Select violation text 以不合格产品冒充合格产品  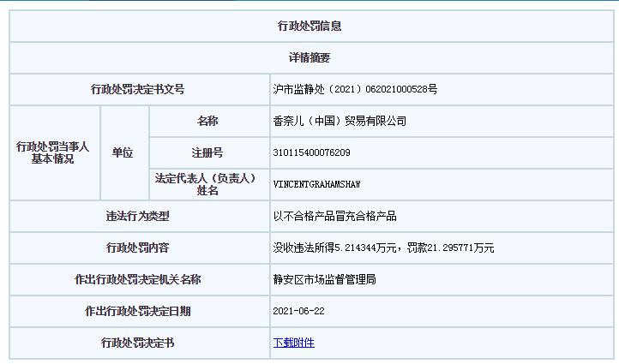pos(334,216)
